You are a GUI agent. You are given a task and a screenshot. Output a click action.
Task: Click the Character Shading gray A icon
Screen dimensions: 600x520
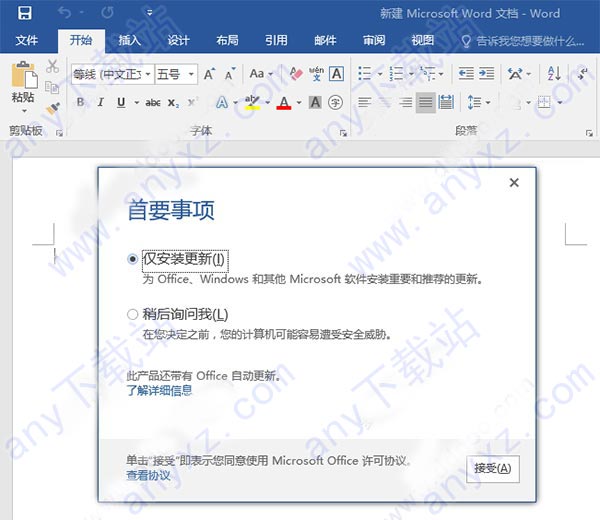click(315, 102)
